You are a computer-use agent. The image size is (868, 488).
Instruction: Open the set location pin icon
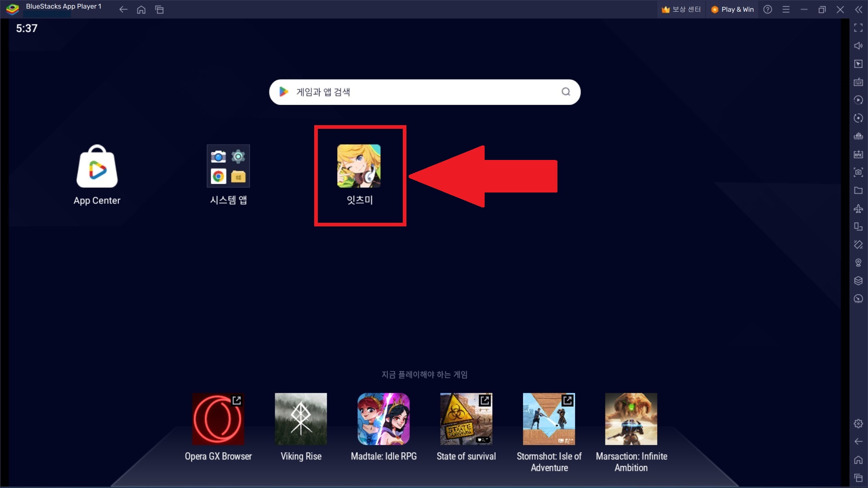pos(859,263)
